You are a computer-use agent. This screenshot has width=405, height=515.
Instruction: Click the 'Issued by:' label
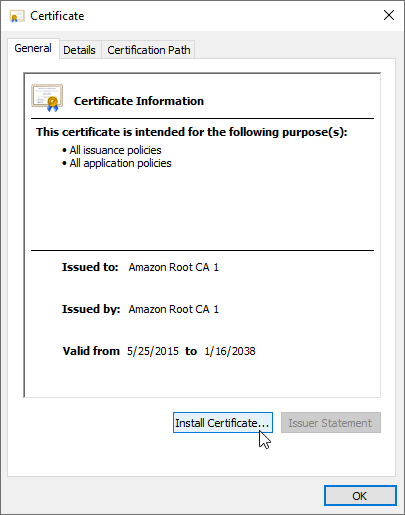pyautogui.click(x=91, y=309)
